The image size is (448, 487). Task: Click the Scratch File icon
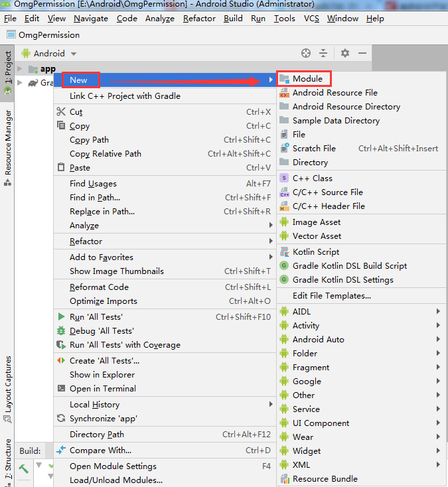coord(285,148)
